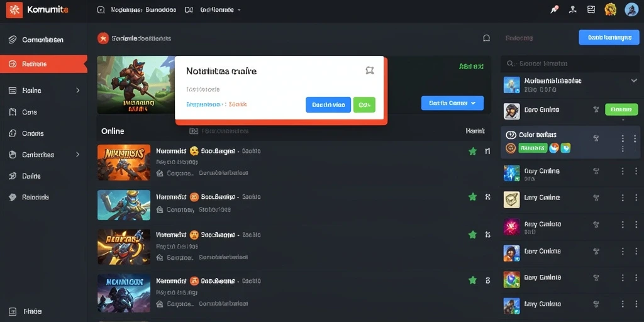Click the blue button in the white popup

(328, 105)
